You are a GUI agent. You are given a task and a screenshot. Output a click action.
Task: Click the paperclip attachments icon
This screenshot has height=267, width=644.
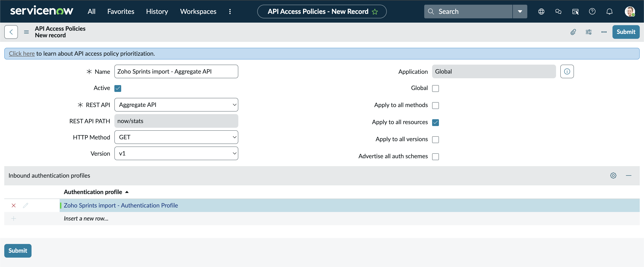point(573,32)
